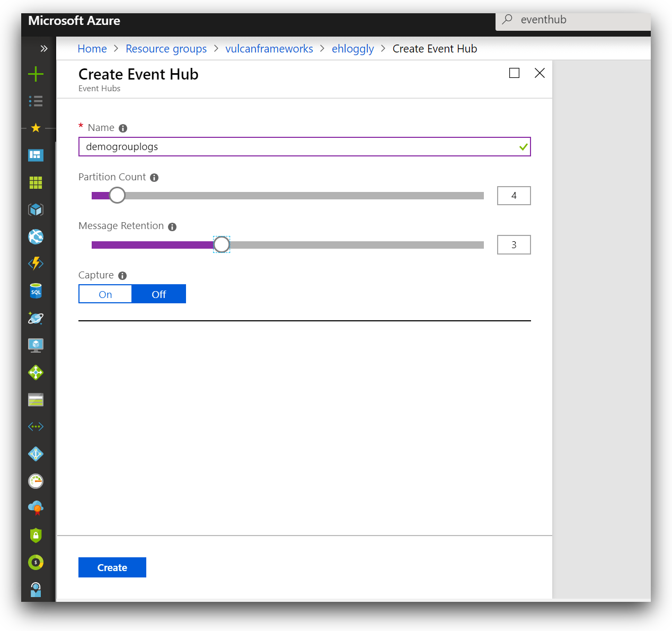Open Function Apps lightning bolt icon
Screen dimensions: 672x631
pos(36,264)
